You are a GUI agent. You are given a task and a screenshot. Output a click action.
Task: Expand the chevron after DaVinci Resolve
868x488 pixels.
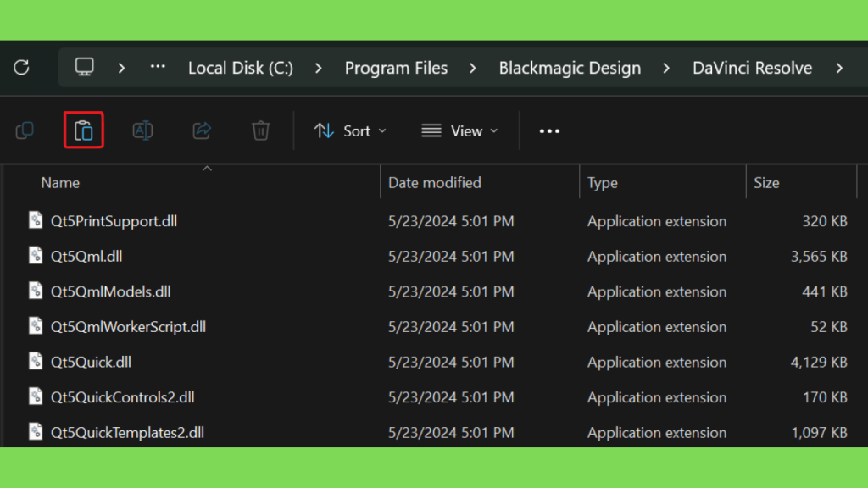[840, 68]
